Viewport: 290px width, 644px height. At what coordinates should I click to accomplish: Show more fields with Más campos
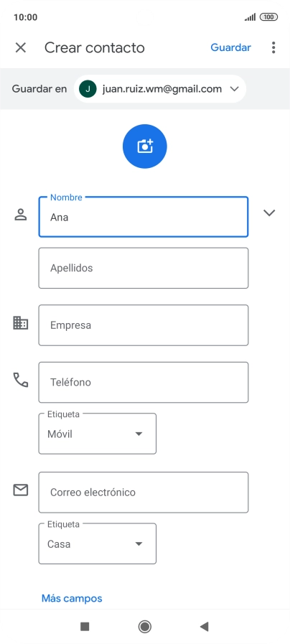point(72,599)
